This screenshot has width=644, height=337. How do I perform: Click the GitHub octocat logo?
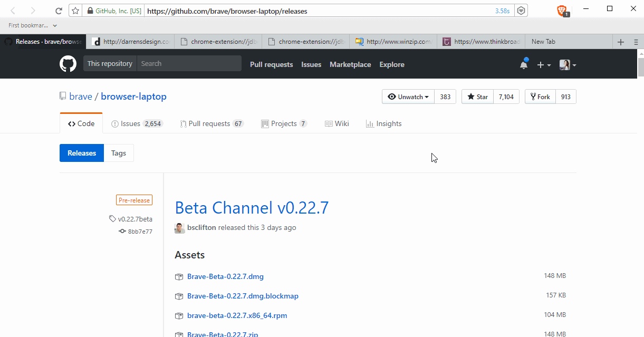point(68,64)
